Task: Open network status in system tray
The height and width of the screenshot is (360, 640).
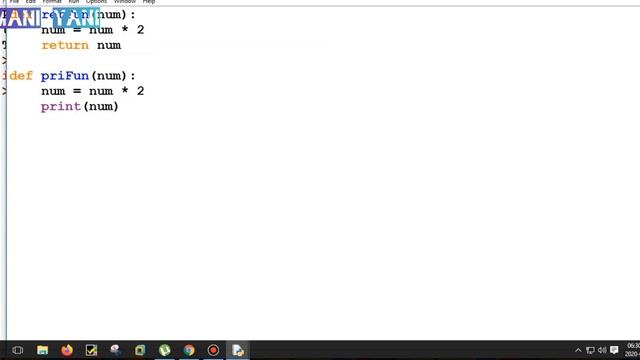Action: [590, 350]
